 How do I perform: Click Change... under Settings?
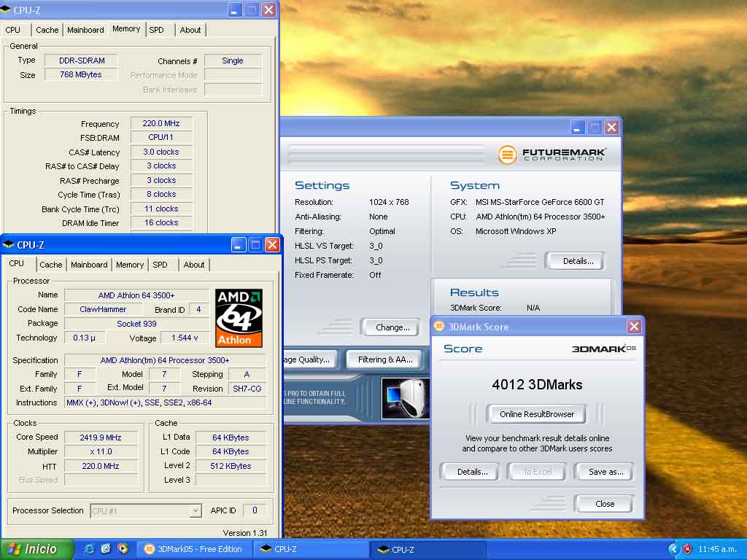[x=392, y=327]
